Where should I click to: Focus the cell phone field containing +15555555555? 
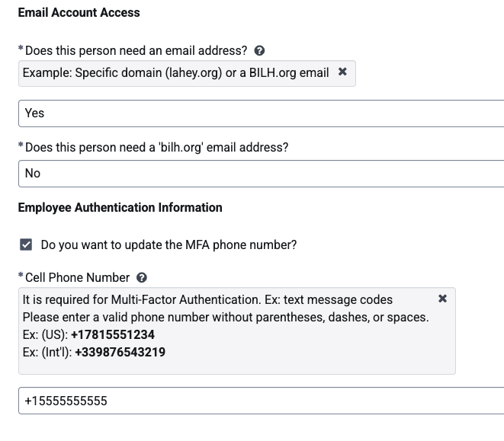point(261,401)
